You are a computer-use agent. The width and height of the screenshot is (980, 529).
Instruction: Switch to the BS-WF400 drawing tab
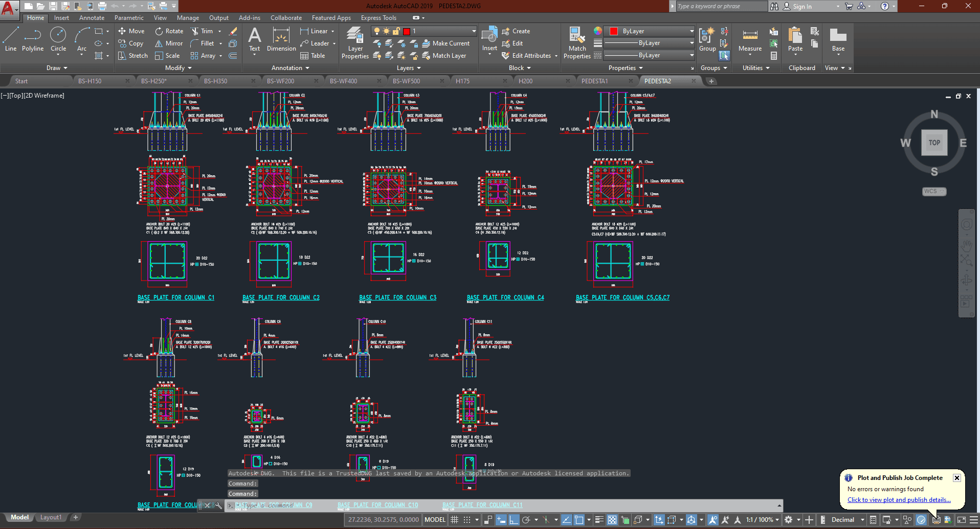click(343, 81)
